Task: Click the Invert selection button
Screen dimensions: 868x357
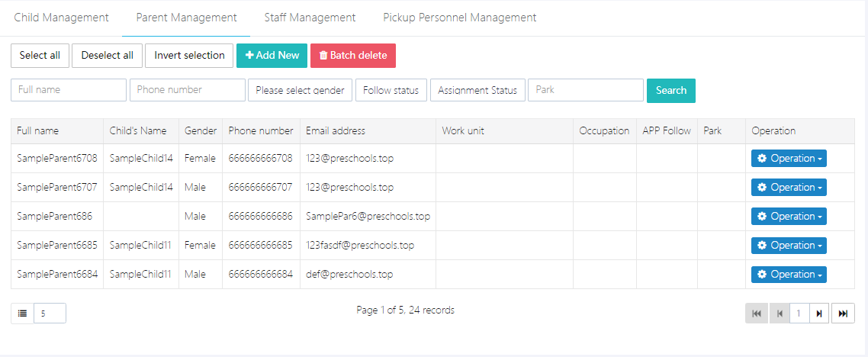Action: (x=189, y=56)
